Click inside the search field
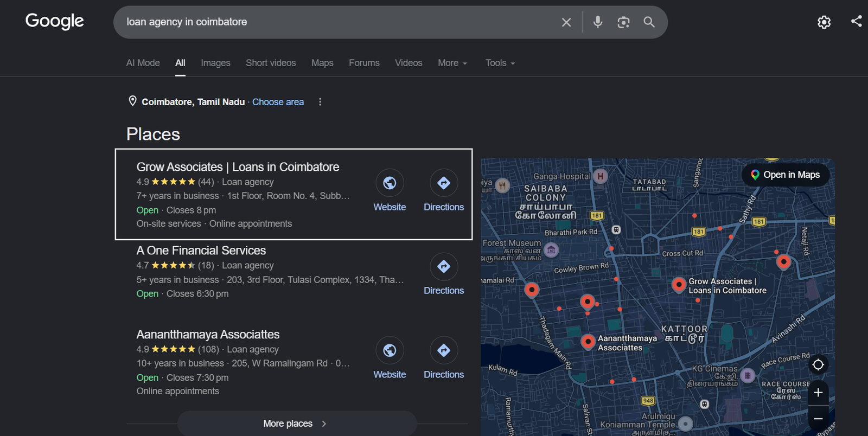Screen dimensions: 868x436 pos(336,22)
